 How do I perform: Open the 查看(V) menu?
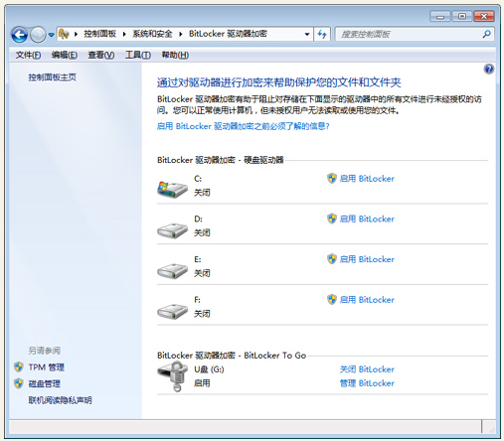click(101, 55)
